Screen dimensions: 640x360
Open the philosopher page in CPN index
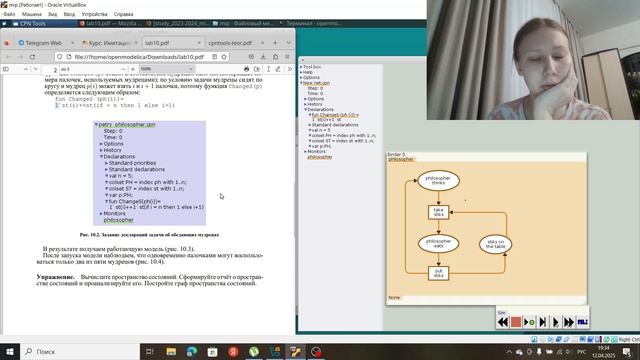[320, 157]
